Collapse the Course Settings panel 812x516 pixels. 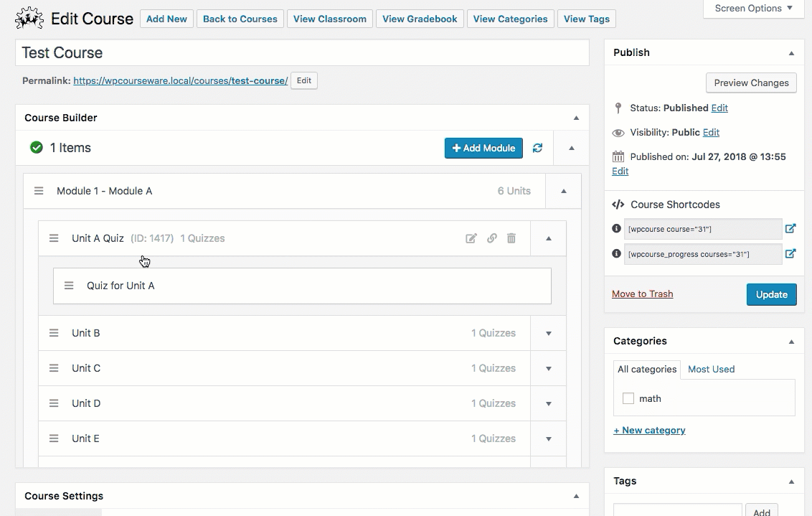pyautogui.click(x=576, y=497)
